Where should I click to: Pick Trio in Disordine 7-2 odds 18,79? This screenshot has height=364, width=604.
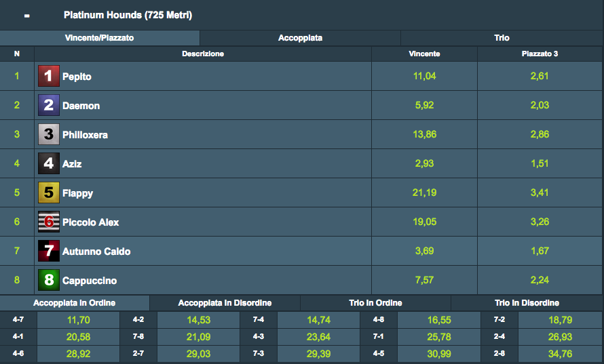tap(560, 320)
